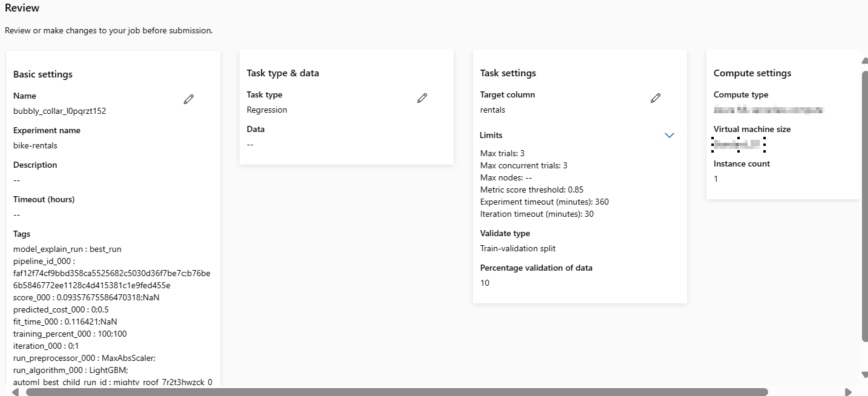Click Max trials: 3 line
The width and height of the screenshot is (868, 396).
click(x=503, y=153)
